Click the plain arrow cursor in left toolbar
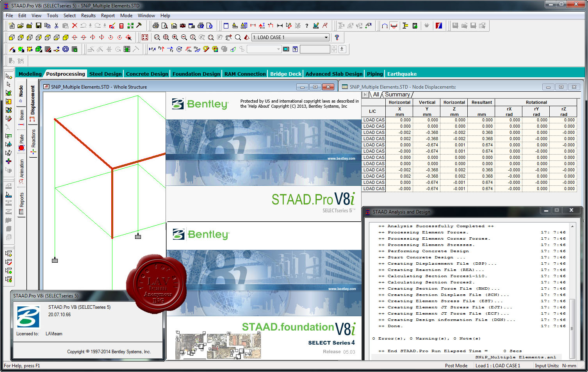This screenshot has height=372, width=588. [9, 84]
